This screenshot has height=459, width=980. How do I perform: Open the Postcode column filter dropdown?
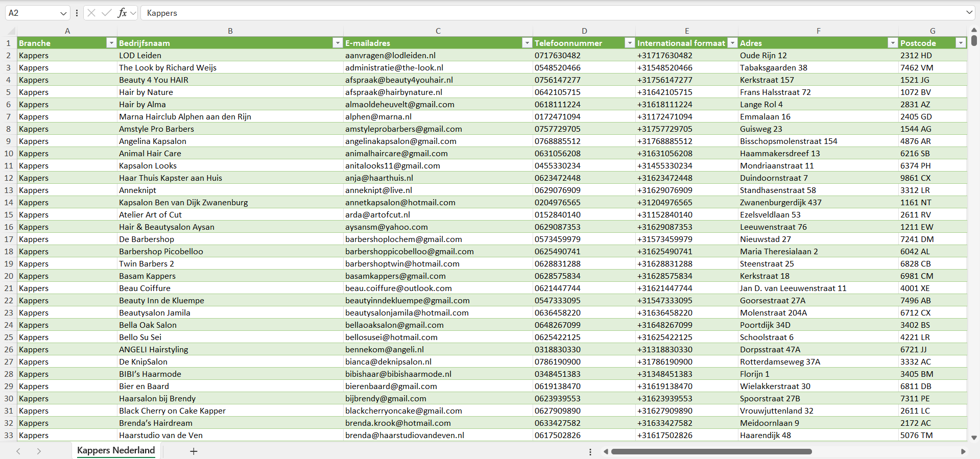click(961, 43)
